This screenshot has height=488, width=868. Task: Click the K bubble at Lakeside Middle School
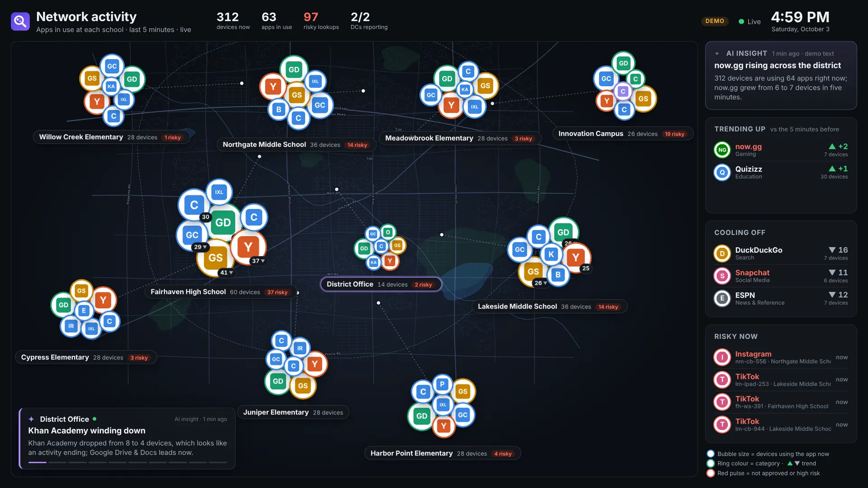click(x=551, y=254)
